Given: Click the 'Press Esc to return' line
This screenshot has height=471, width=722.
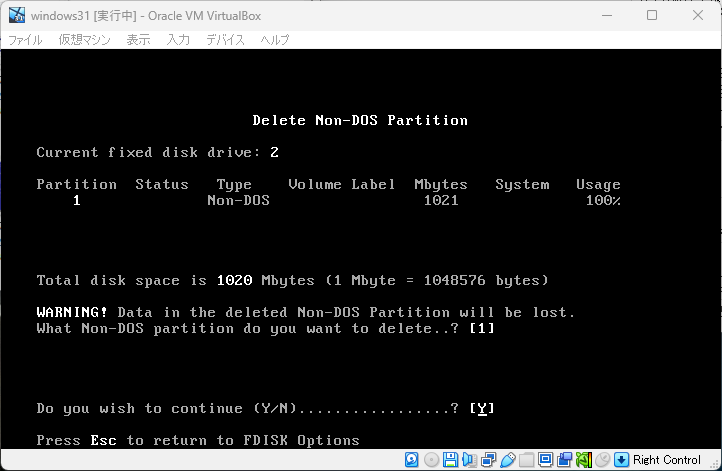Looking at the screenshot, I should pyautogui.click(x=198, y=441).
